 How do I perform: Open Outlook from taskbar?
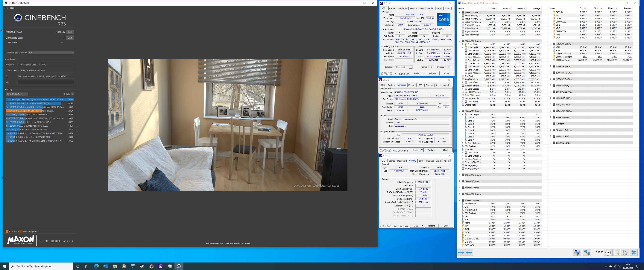point(106,266)
